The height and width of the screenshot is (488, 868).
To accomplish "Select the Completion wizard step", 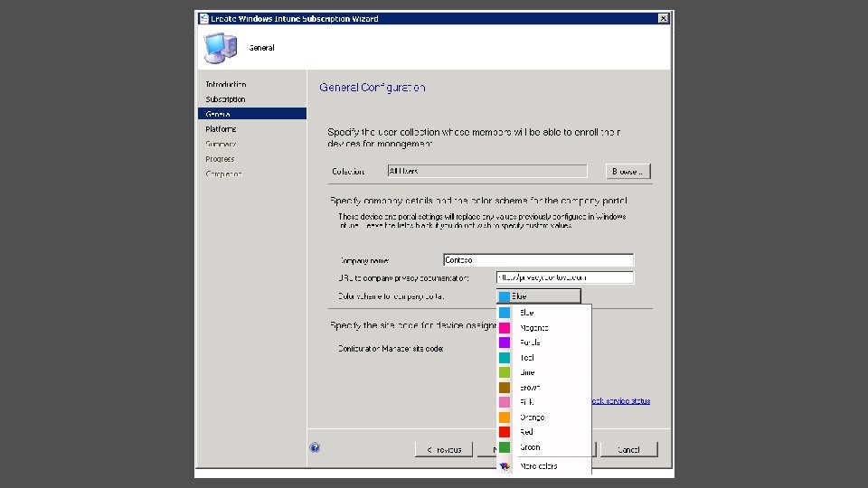I will [223, 174].
